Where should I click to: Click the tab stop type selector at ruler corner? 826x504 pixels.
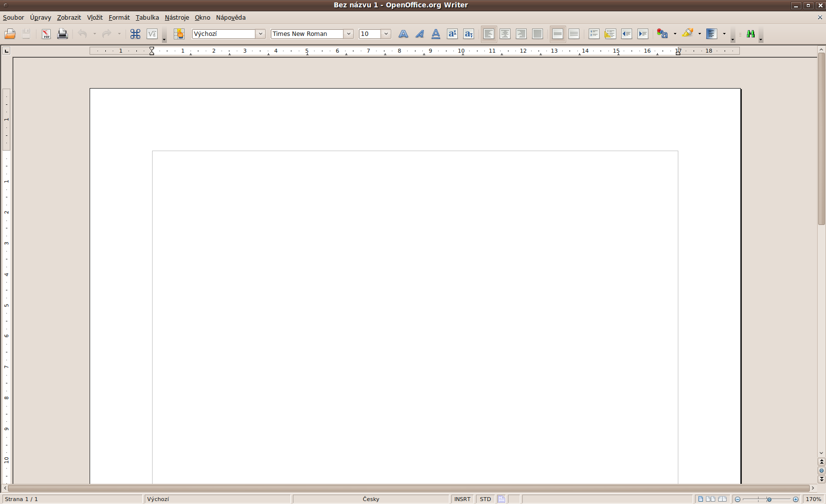click(x=6, y=51)
